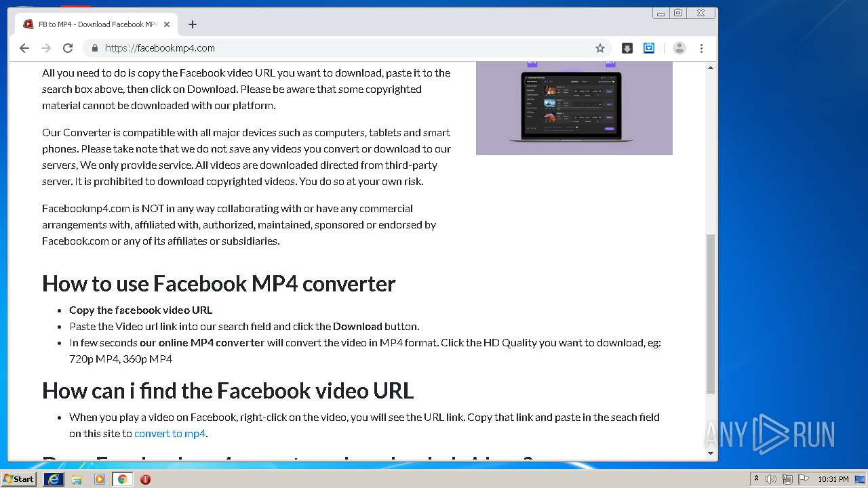Image resolution: width=868 pixels, height=488 pixels.
Task: View site info via padlock icon
Action: click(x=94, y=48)
